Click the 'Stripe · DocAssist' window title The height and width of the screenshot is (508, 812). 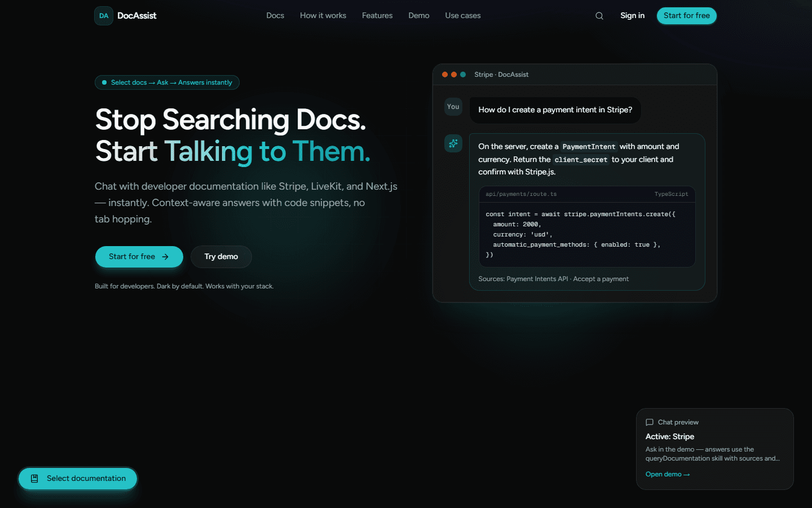(501, 75)
